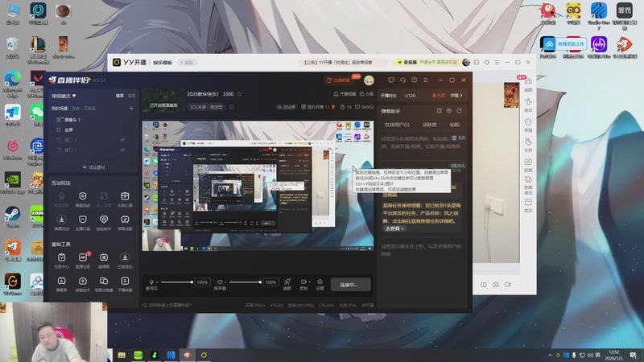This screenshot has width=644, height=362.
Task: Open File Explorer from taskbar
Action: (x=122, y=355)
